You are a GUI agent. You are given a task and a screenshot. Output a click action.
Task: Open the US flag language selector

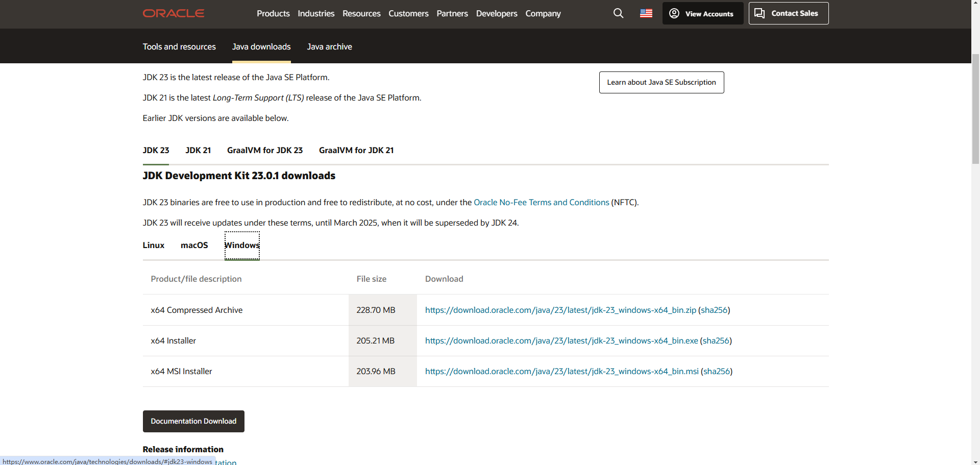(x=646, y=13)
